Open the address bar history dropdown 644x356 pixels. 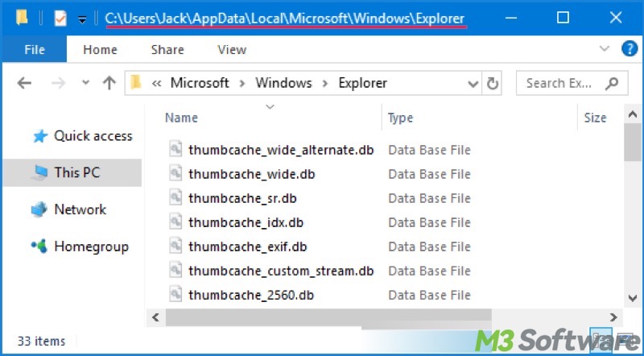click(x=473, y=84)
